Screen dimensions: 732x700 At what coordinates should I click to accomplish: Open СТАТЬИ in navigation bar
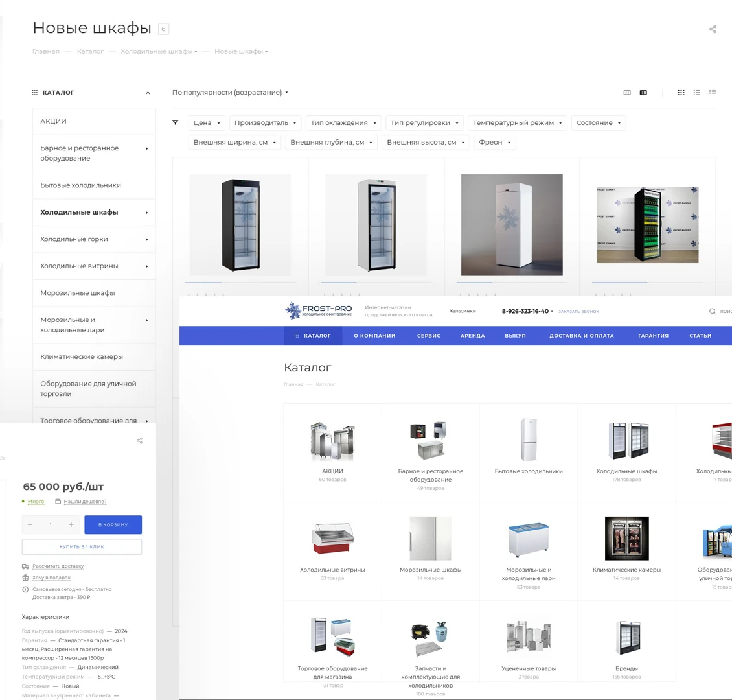(700, 336)
